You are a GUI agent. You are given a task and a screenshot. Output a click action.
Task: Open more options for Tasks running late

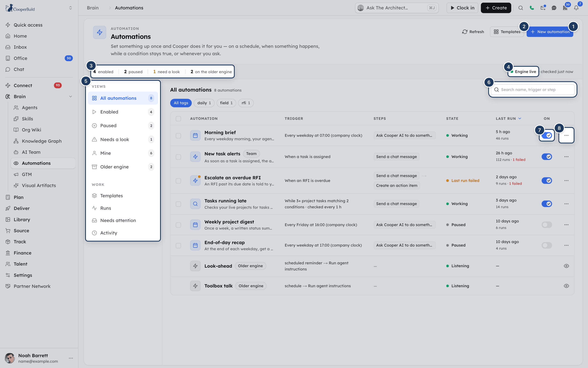(x=566, y=204)
